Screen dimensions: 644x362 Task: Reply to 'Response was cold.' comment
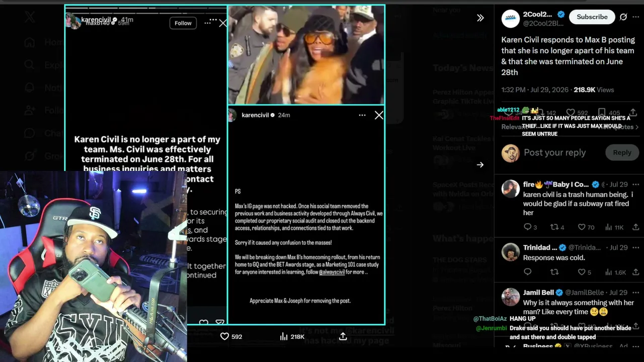[528, 272]
